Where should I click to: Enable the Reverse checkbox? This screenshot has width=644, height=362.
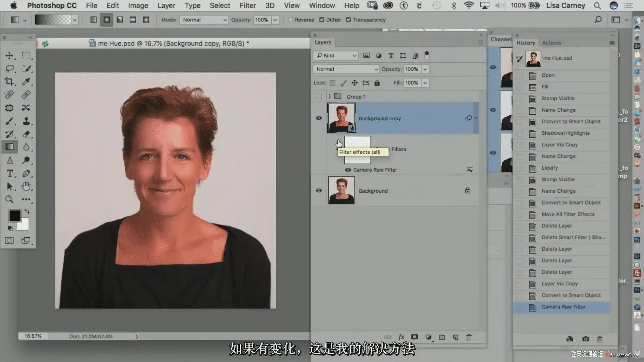[290, 20]
